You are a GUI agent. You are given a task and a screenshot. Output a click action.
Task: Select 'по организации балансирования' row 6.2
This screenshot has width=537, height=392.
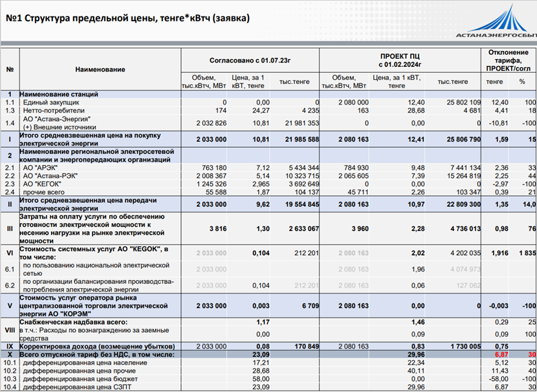pyautogui.click(x=268, y=285)
